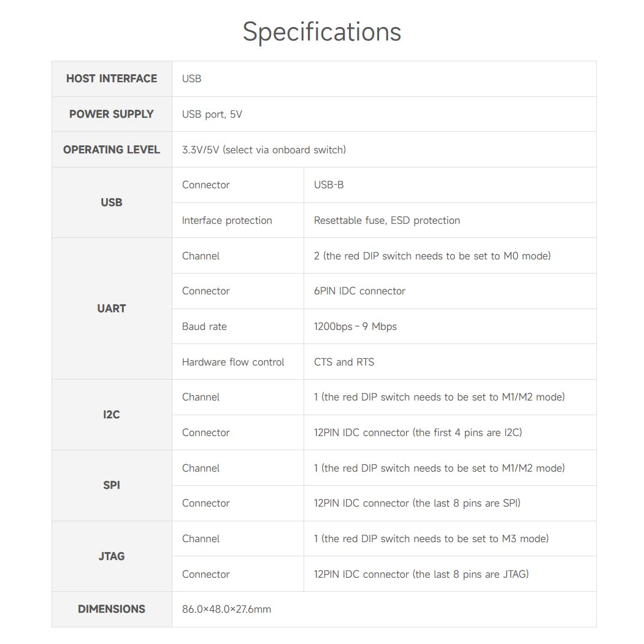Select the OPERATING LEVEL header cell

pyautogui.click(x=112, y=150)
